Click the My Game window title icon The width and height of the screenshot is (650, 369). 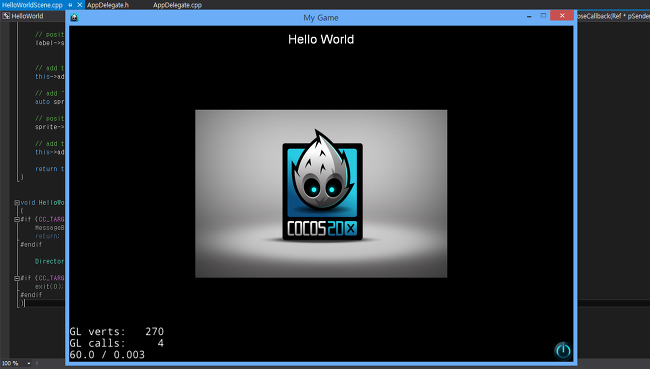click(74, 17)
